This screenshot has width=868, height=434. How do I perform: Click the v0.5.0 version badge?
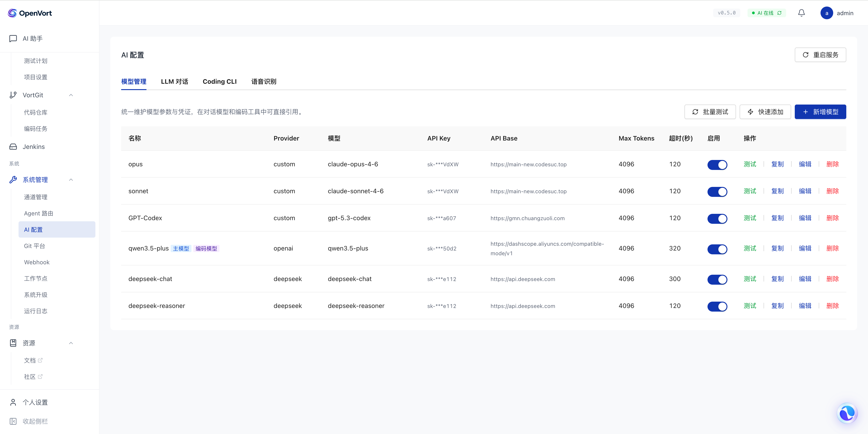pos(727,13)
